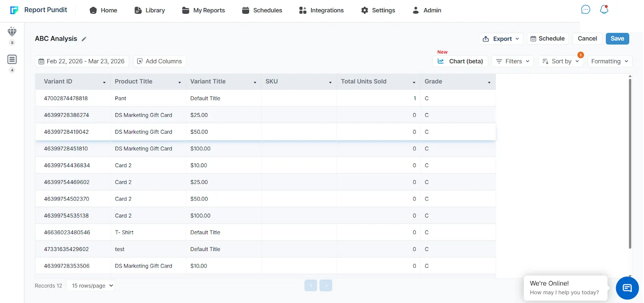Open My Reports page

pyautogui.click(x=203, y=10)
